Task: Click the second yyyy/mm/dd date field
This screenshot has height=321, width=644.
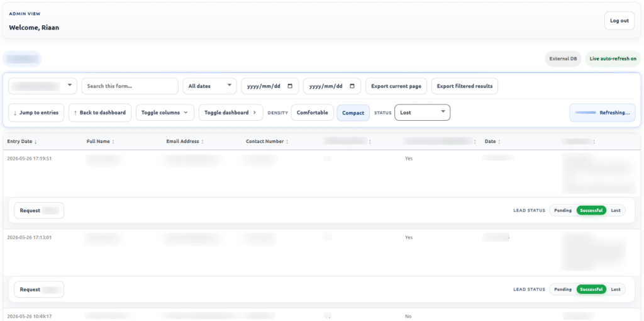Action: (332, 86)
